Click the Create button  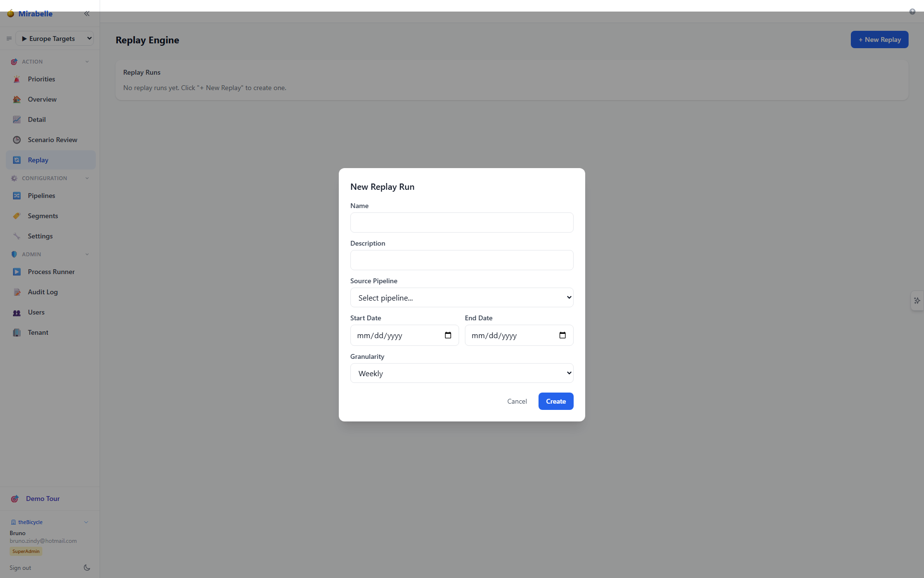556,401
